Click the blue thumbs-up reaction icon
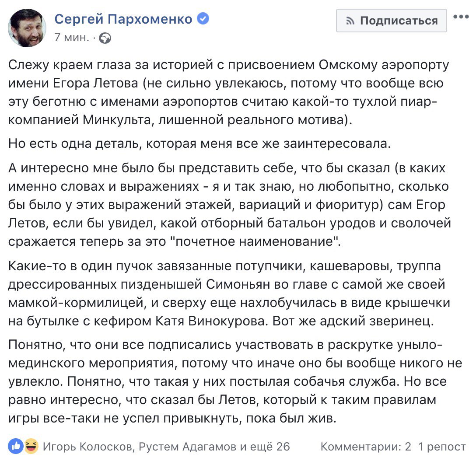Screen dimensions: 476x461 click(x=16, y=447)
